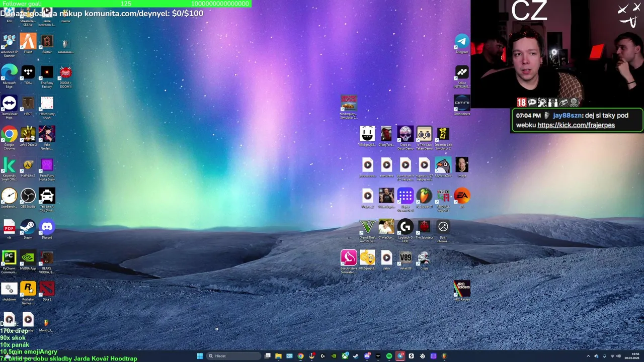Open the Crysis desktop shortcut
The width and height of the screenshot is (644, 362).
tap(424, 260)
